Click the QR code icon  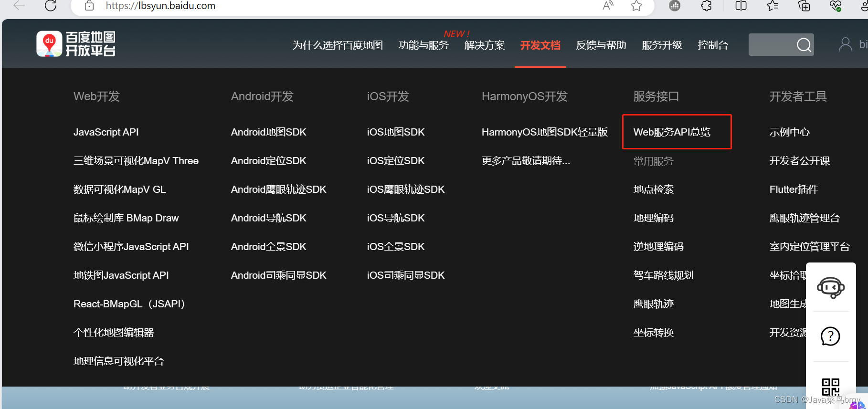click(831, 387)
